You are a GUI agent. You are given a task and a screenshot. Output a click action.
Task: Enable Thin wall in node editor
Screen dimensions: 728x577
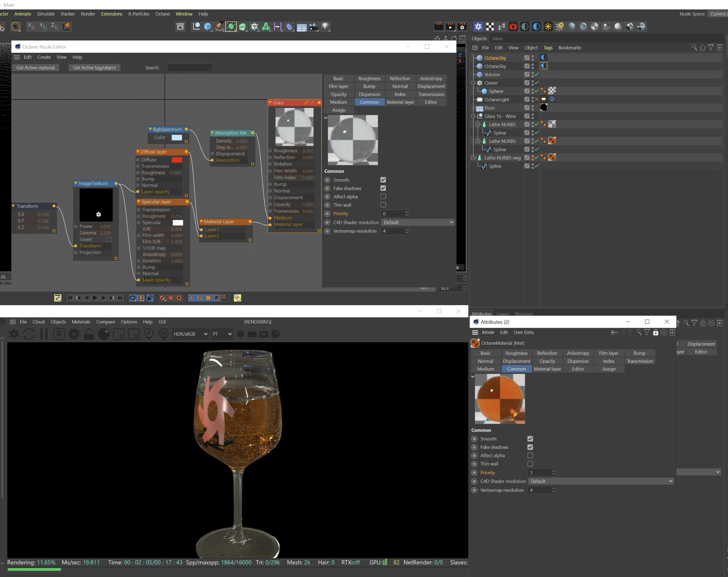coord(383,205)
